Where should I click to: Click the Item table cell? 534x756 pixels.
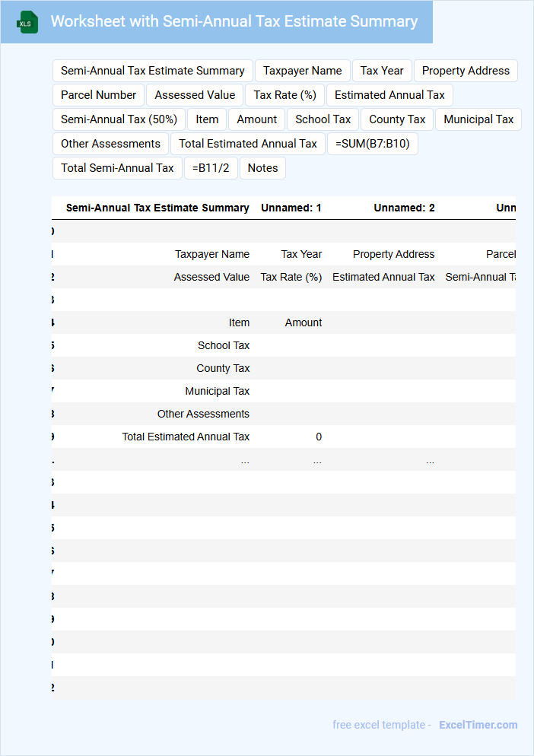tap(240, 322)
